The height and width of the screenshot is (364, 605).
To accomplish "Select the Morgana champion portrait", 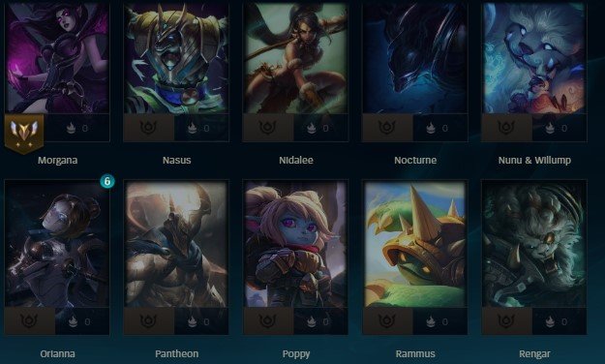I will click(57, 58).
